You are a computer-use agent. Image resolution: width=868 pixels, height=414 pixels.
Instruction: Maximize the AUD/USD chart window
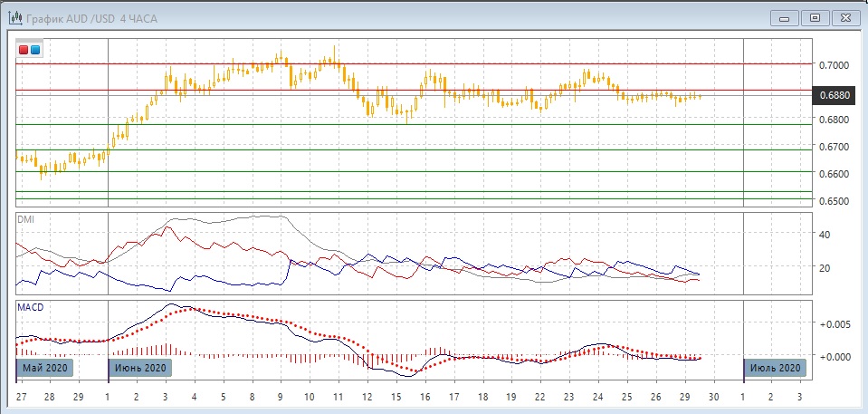[x=815, y=17]
